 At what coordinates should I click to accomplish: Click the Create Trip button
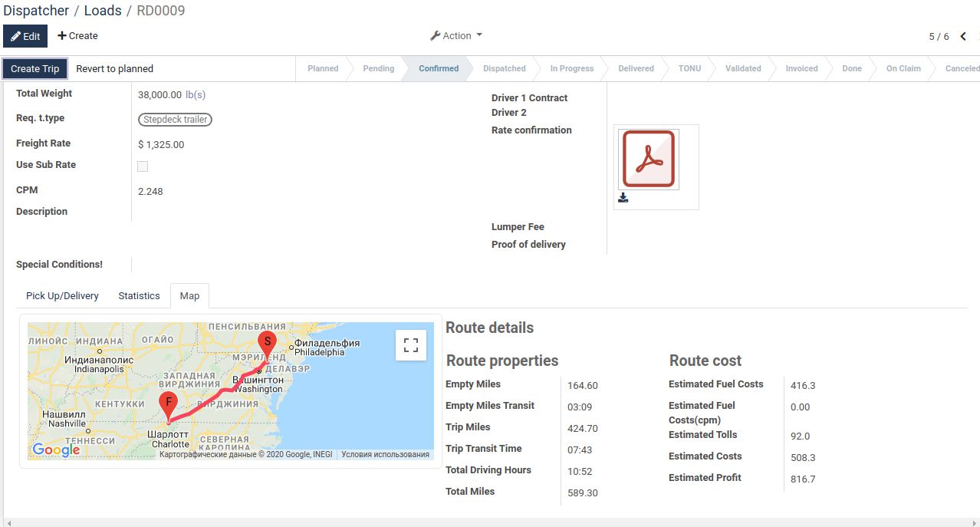point(35,68)
